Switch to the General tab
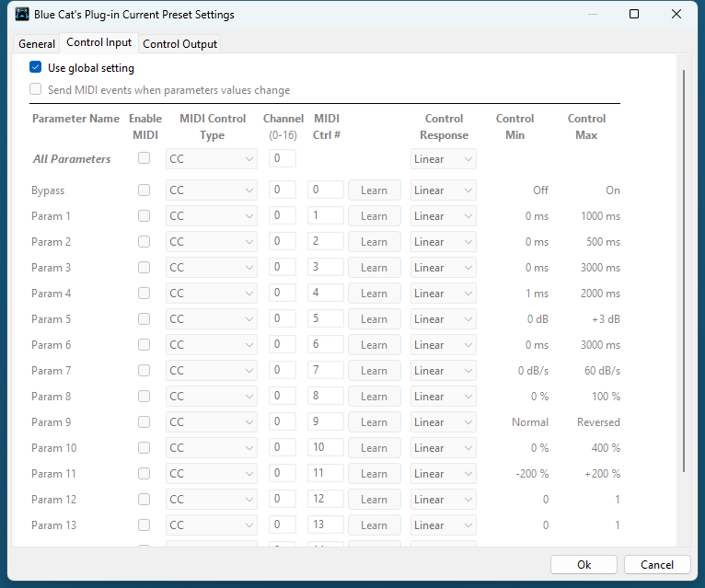This screenshot has height=588, width=705. point(37,44)
